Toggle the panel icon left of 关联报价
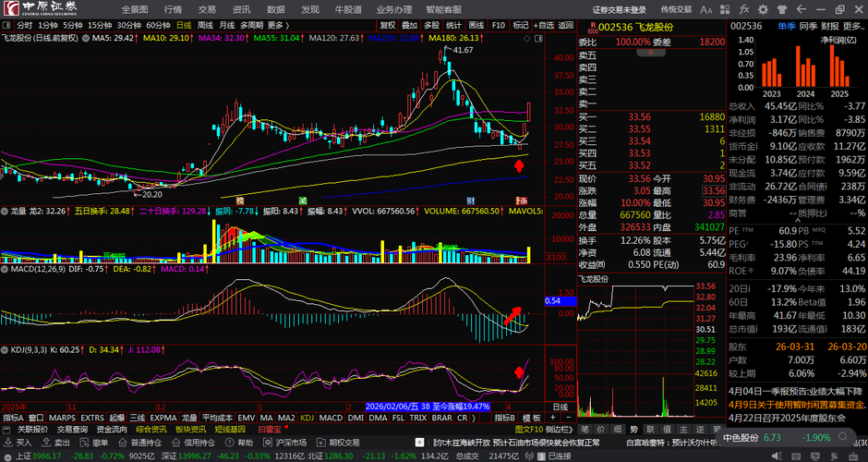 click(6, 430)
